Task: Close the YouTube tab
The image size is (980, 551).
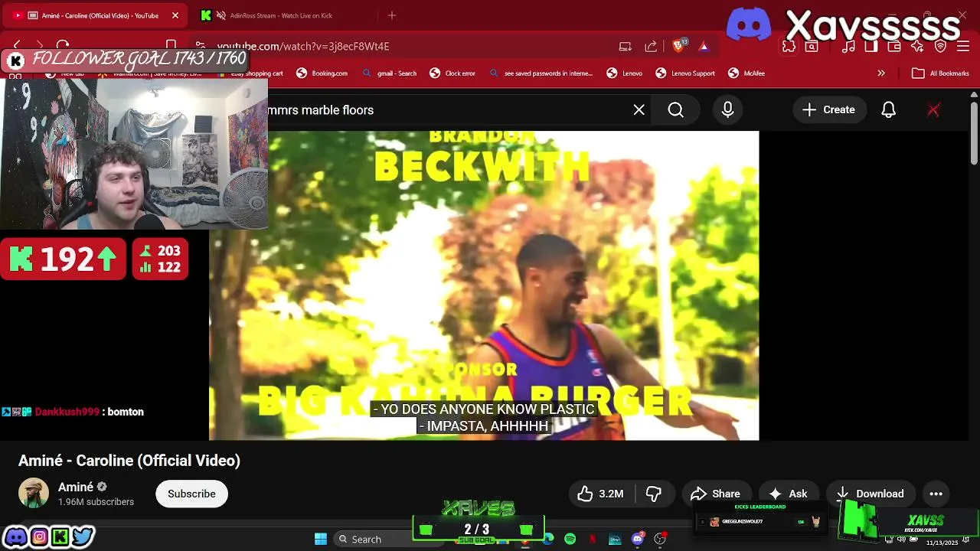Action: pyautogui.click(x=175, y=15)
